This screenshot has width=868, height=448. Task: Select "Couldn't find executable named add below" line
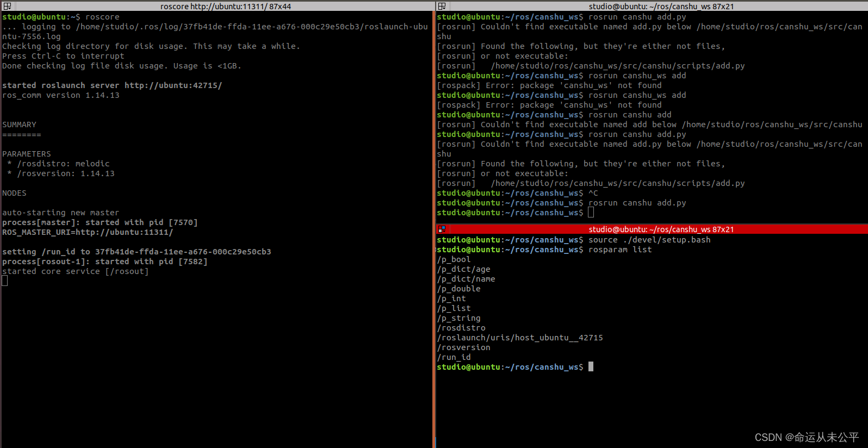[x=649, y=125]
